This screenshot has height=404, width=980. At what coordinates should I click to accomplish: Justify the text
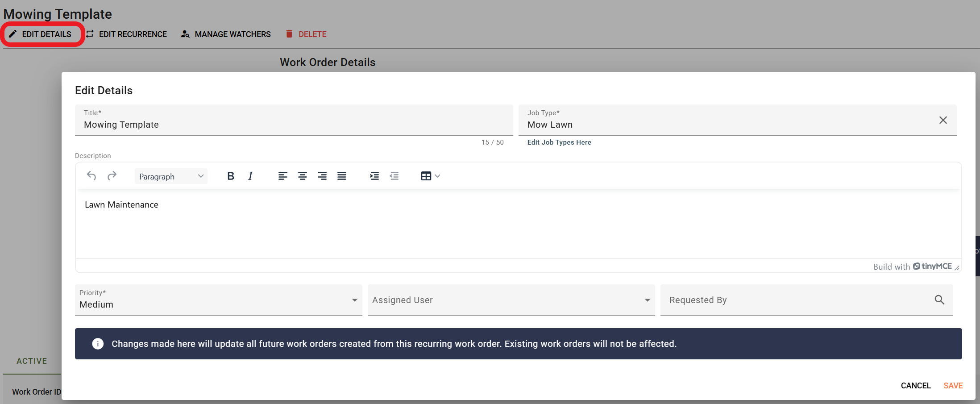pos(342,176)
